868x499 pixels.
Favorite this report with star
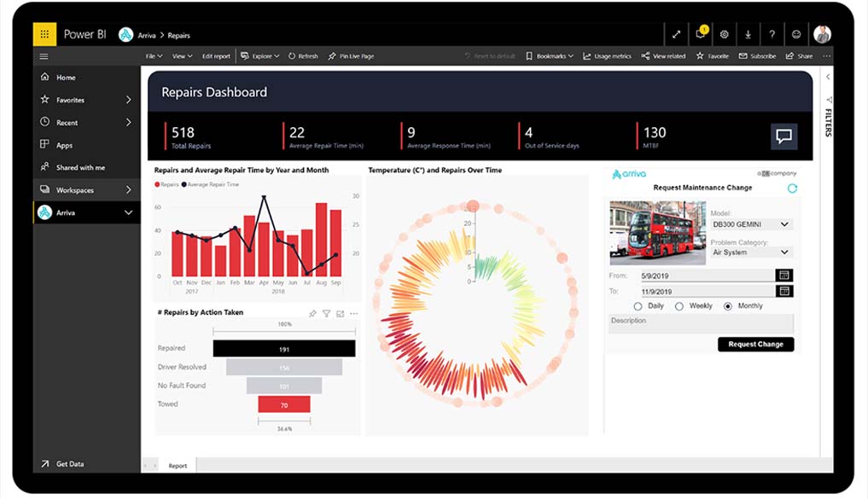click(713, 56)
